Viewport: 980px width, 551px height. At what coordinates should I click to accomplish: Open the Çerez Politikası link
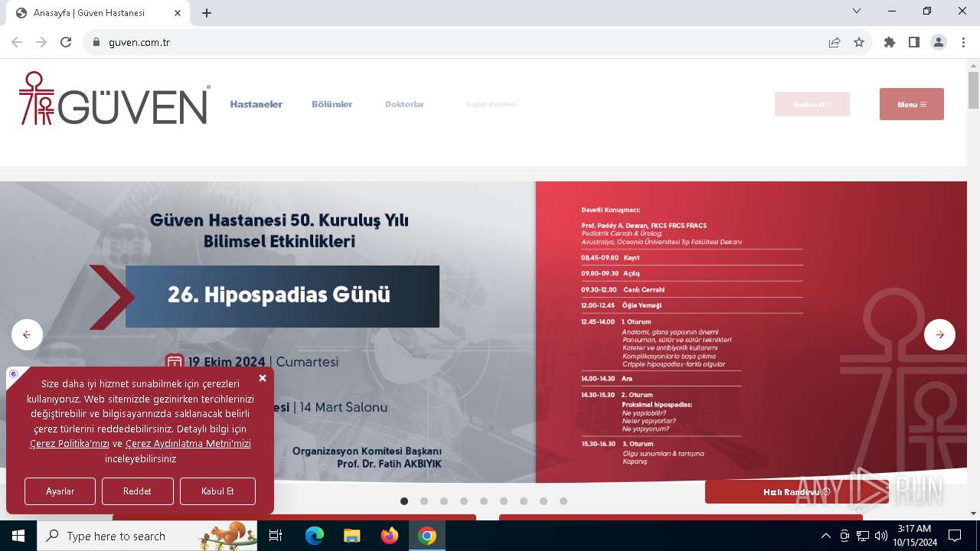[x=70, y=444]
